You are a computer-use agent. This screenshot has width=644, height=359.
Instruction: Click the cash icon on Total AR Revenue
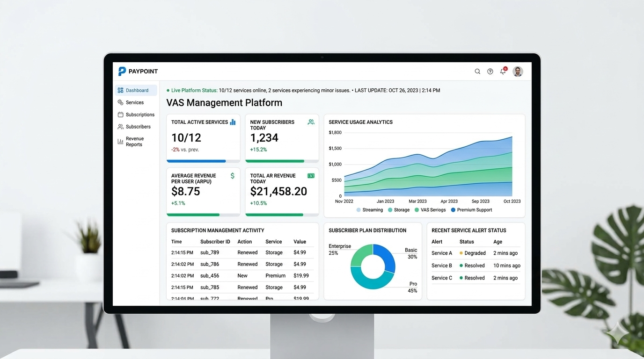(x=311, y=176)
